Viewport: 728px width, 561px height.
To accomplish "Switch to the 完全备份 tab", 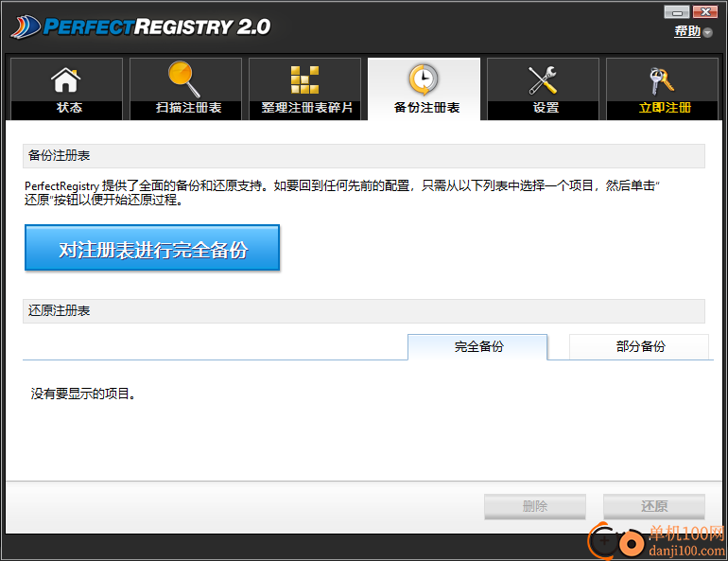I will coord(477,347).
